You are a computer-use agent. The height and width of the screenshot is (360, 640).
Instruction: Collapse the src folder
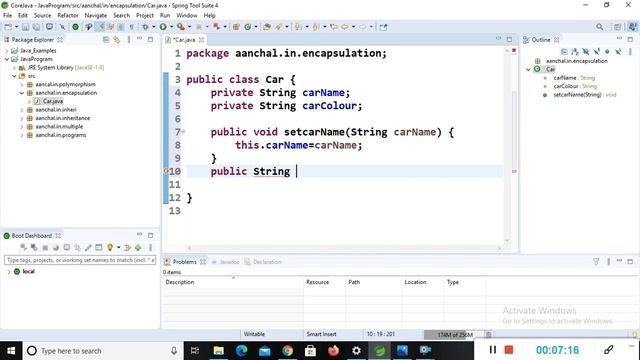pos(14,76)
